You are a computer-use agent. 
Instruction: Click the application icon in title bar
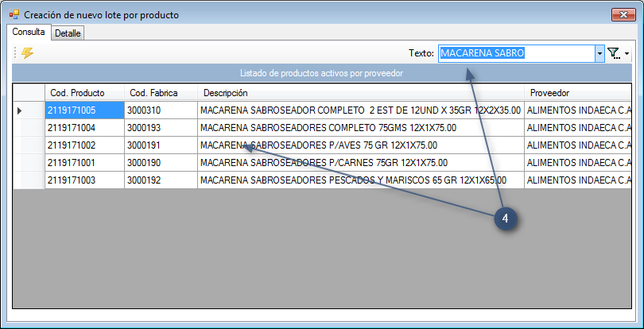(14, 15)
